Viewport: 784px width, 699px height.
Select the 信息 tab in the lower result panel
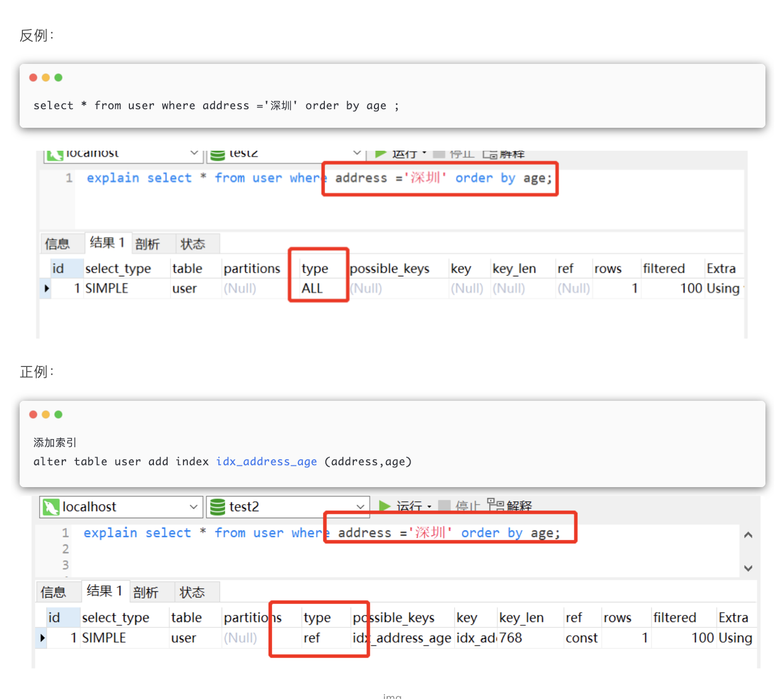click(54, 592)
